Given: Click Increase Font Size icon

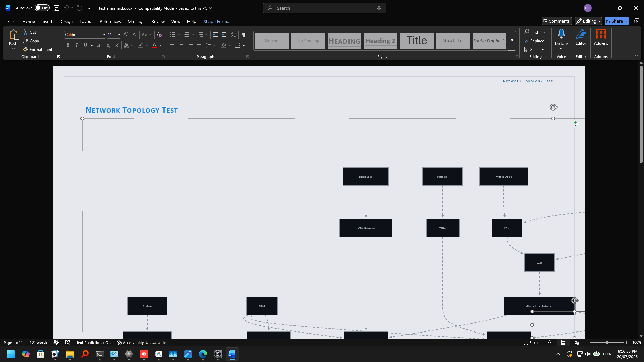Looking at the screenshot, I should click(126, 35).
